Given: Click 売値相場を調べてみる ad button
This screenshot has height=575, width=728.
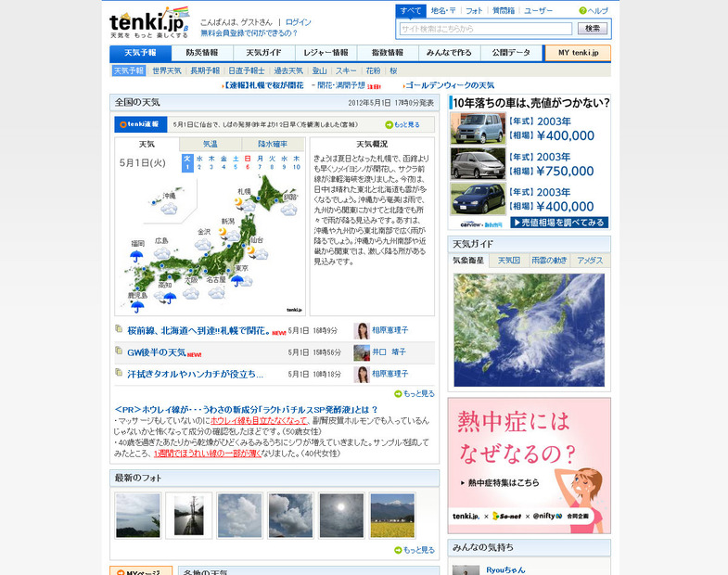Looking at the screenshot, I should (559, 223).
